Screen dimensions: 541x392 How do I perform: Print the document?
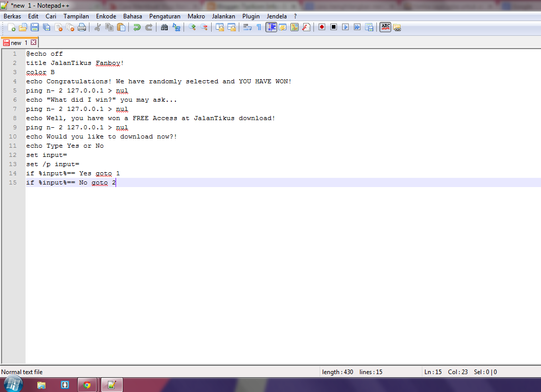pos(82,27)
